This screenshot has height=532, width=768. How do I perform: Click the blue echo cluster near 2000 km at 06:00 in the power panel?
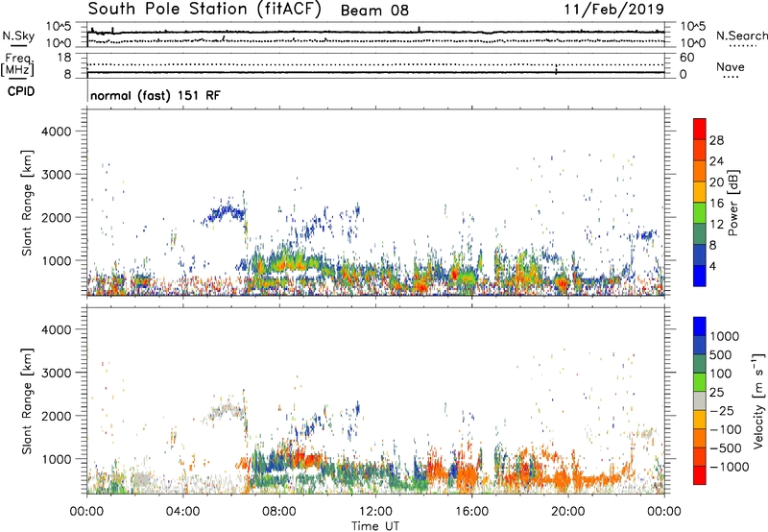click(x=225, y=213)
